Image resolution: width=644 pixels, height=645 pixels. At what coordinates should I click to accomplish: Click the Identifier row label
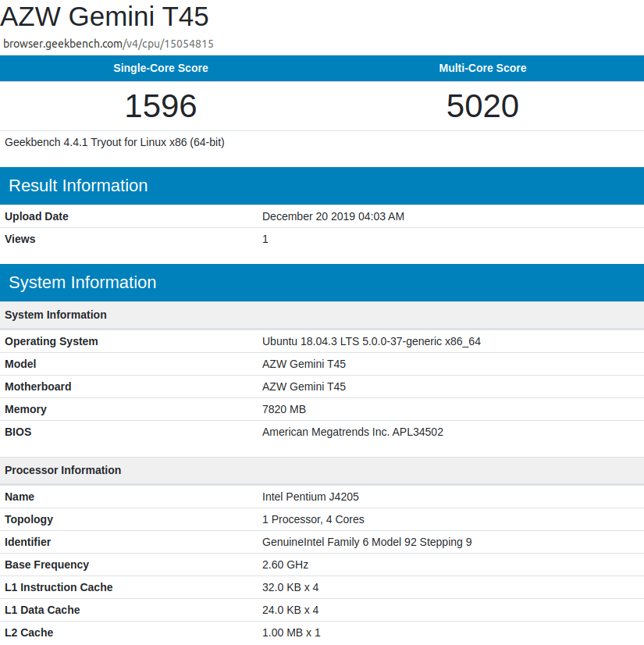pyautogui.click(x=28, y=542)
